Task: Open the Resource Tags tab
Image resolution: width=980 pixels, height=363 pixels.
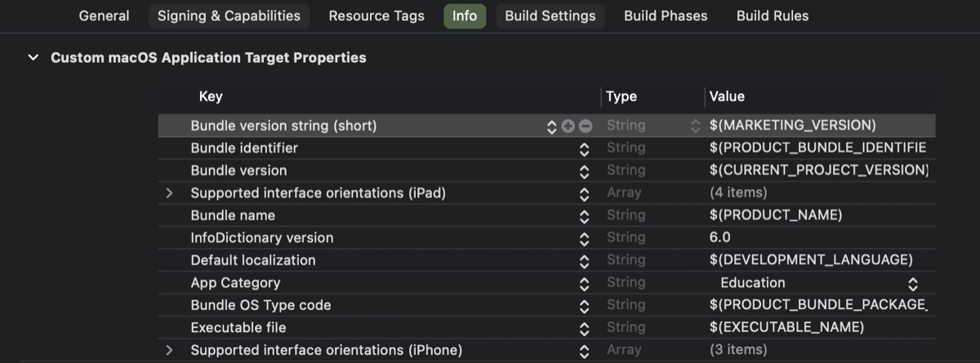Action: click(376, 15)
